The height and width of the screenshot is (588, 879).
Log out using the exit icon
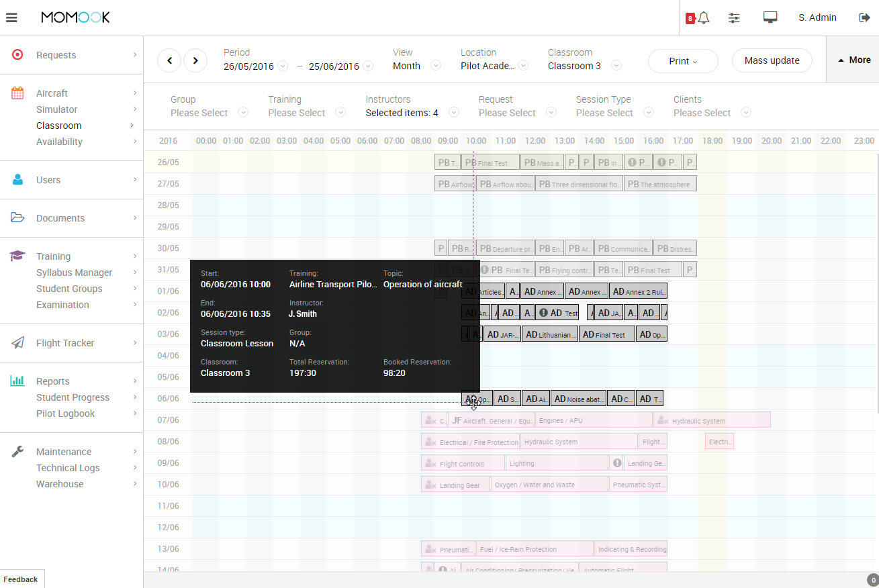(x=865, y=17)
